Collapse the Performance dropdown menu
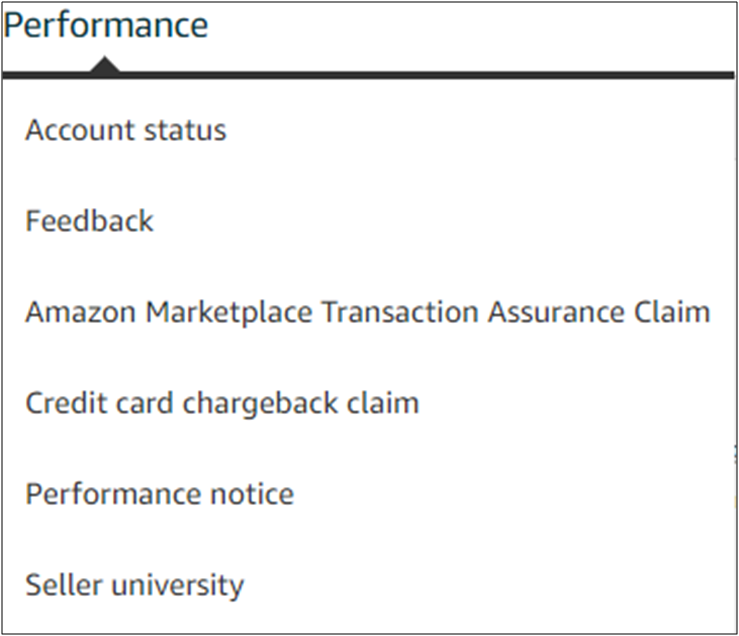This screenshot has width=739, height=636. (106, 26)
